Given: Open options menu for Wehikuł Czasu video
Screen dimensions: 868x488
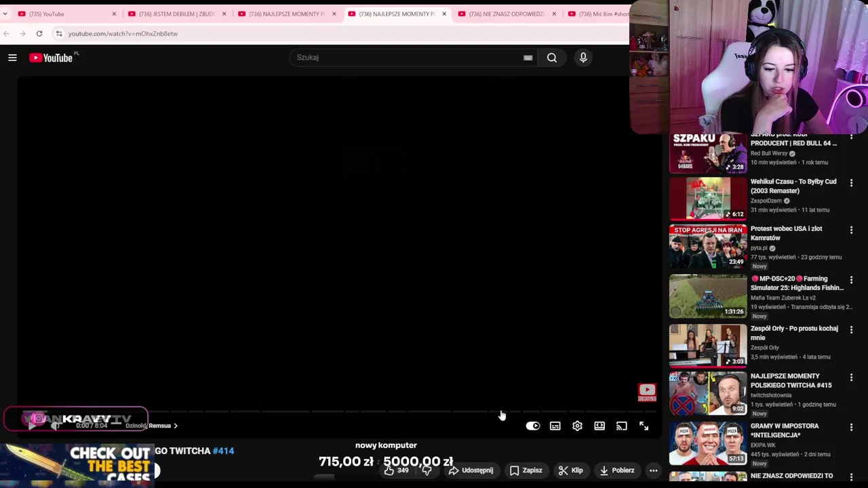Looking at the screenshot, I should click(x=851, y=183).
